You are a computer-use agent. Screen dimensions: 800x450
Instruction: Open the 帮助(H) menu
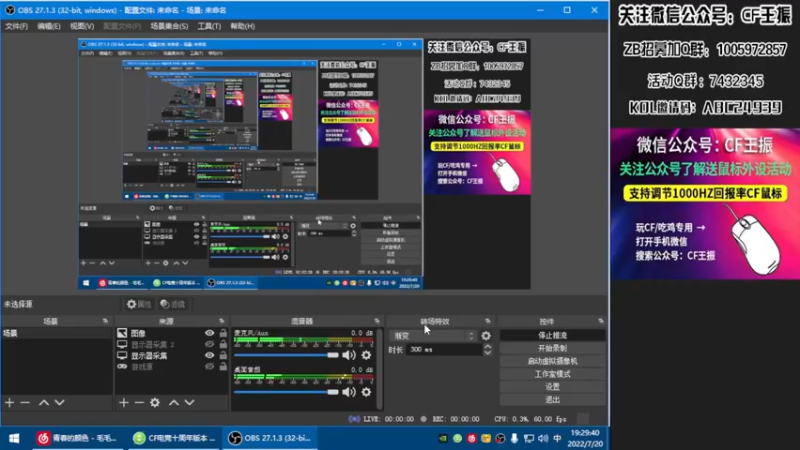pyautogui.click(x=242, y=26)
